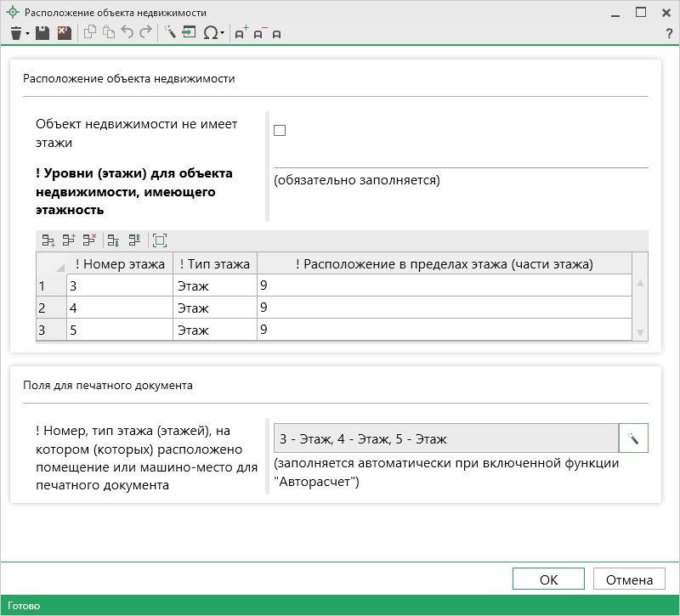Select the 'Тип этажа' cell in row 2

point(214,307)
